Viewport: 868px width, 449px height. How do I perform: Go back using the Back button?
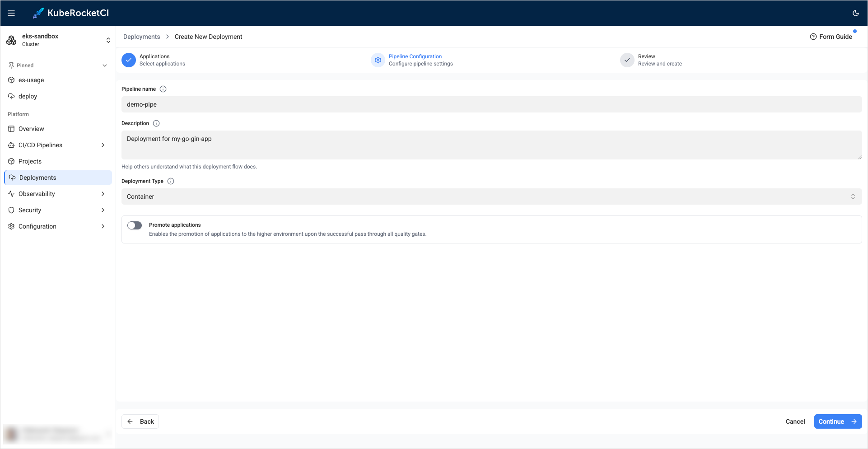(140, 421)
